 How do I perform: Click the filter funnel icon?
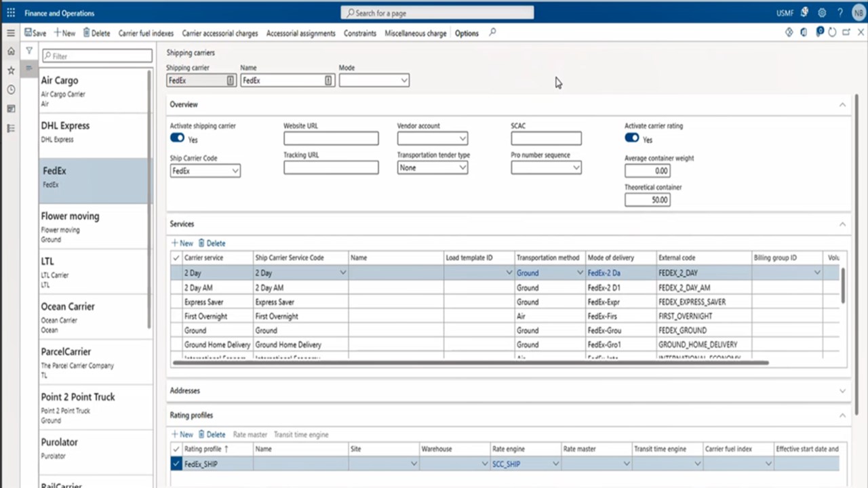[x=29, y=51]
